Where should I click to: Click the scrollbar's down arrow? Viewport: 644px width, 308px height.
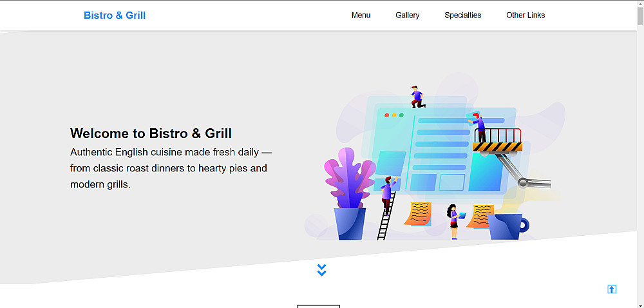click(x=640, y=306)
